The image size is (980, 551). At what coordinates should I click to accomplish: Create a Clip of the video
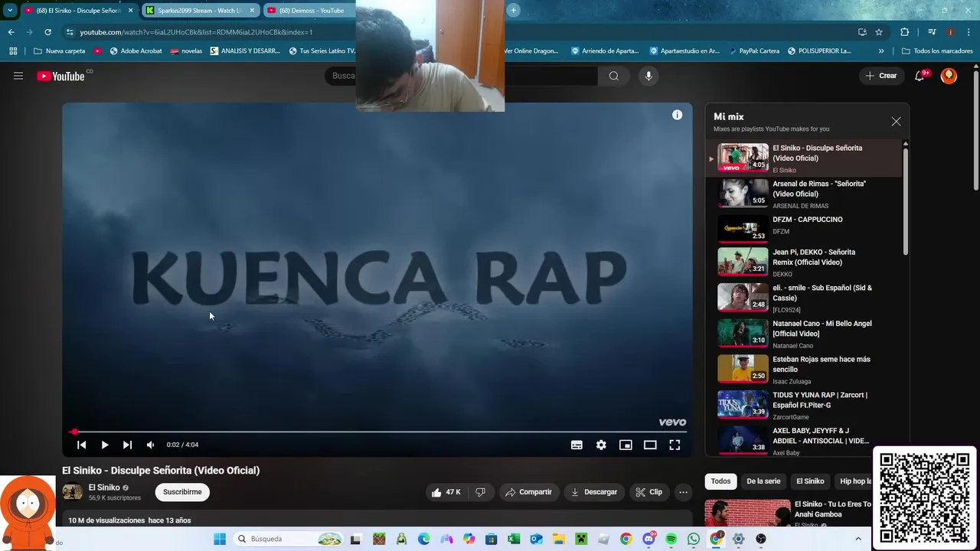[x=648, y=492]
